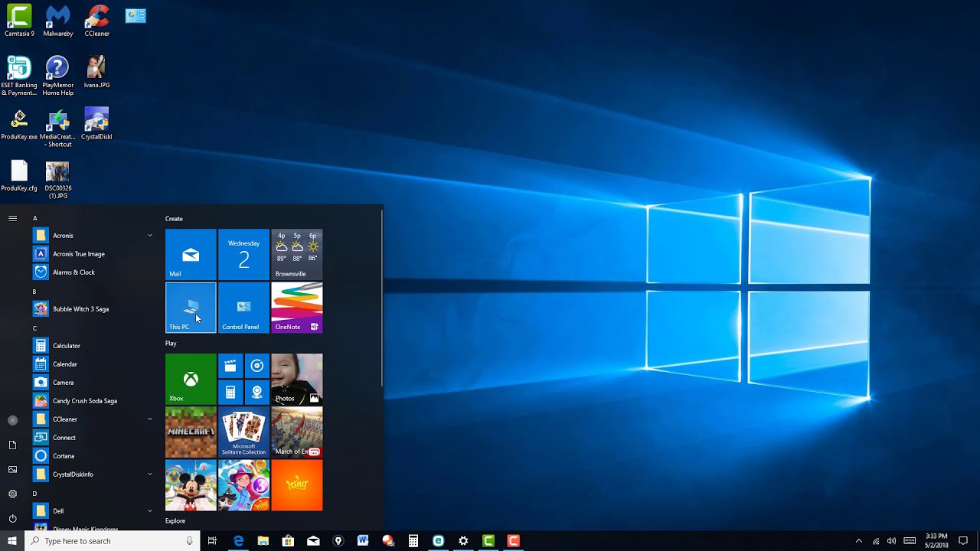Screen dimensions: 980x551
Task: Click the taskbar clock showing 3:33 PM
Action: [936, 541]
